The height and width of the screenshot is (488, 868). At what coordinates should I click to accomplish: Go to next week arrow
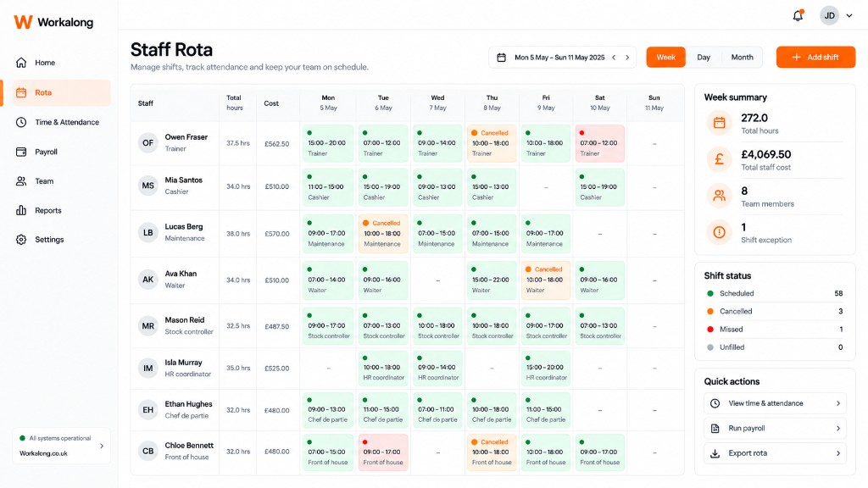[627, 58]
